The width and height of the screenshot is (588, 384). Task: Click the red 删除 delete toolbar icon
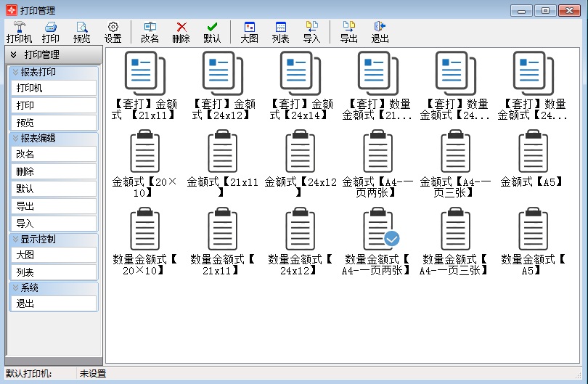[181, 32]
